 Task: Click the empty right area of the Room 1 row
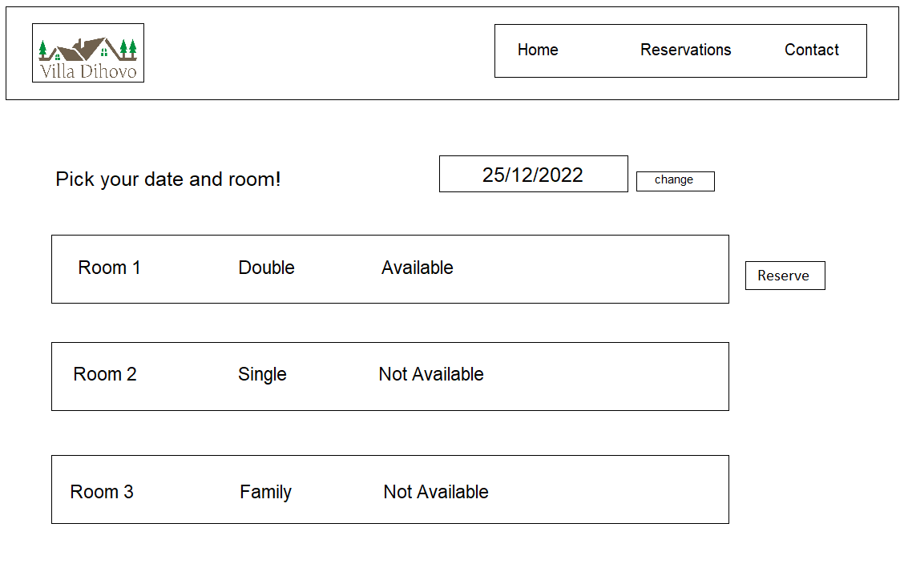(609, 269)
